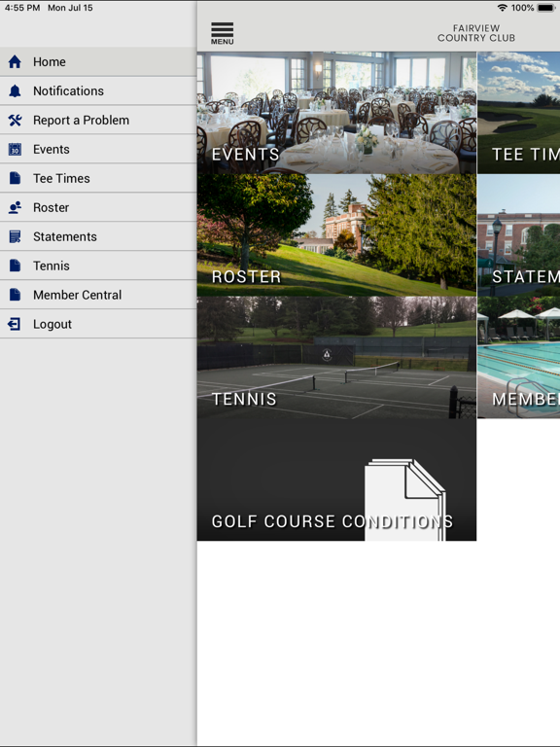The image size is (560, 747).
Task: Tap the hamburger MENU icon
Action: click(222, 33)
